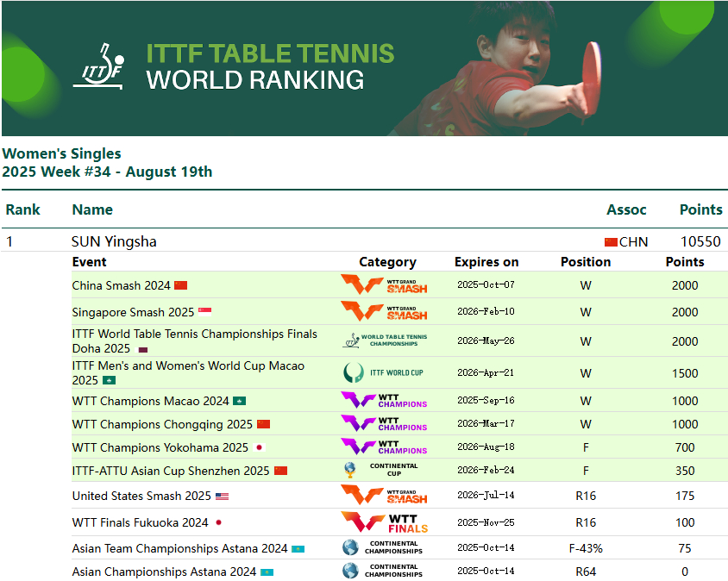Image resolution: width=728 pixels, height=581 pixels.
Task: Click WTT Champions logo in Chongqing 2025 row
Action: (x=384, y=423)
